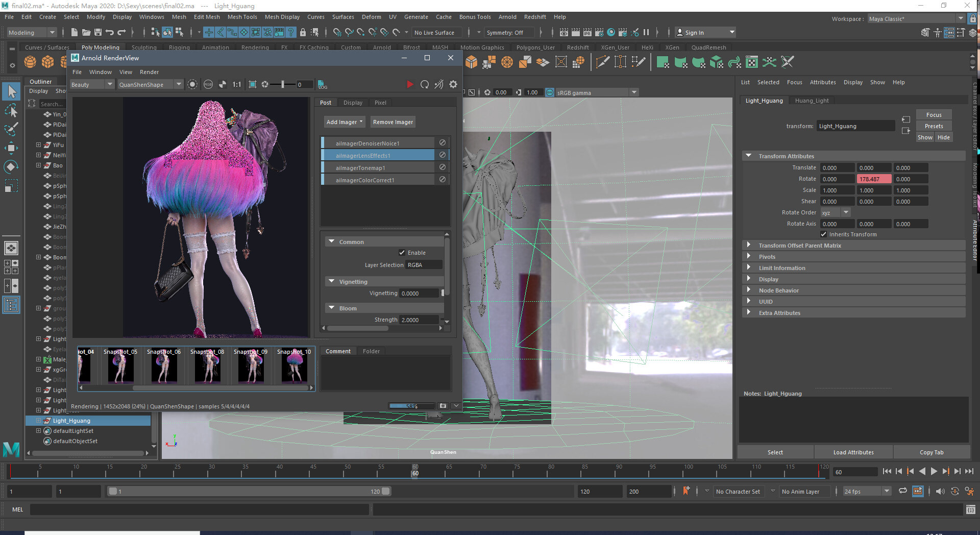
Task: Open Arnold RenderView settings gear
Action: tap(453, 84)
